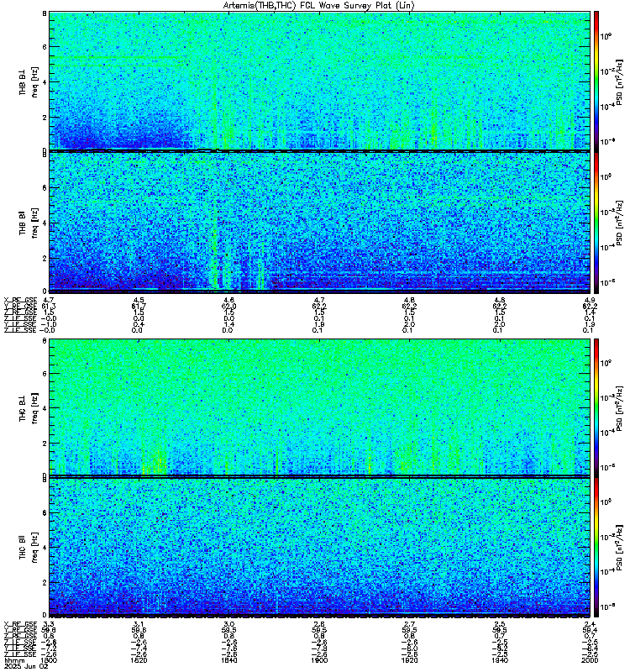Click 'X_RE_GSE' row label under the THC panels
Screen dimensions: 630x672
(20, 624)
